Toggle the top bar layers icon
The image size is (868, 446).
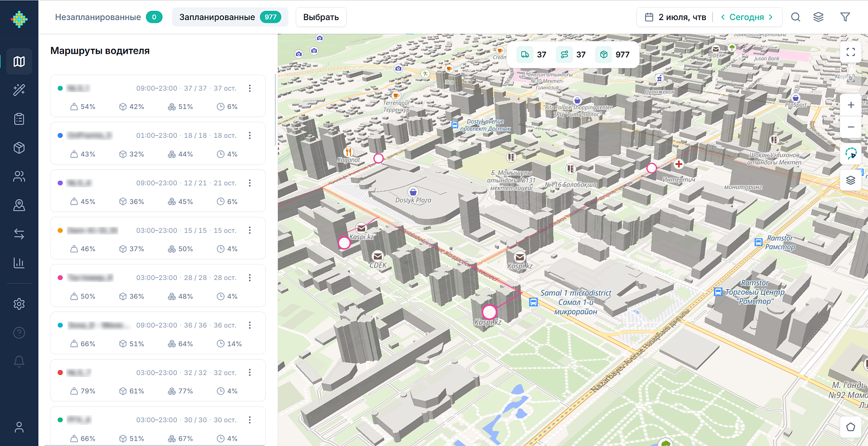point(818,17)
